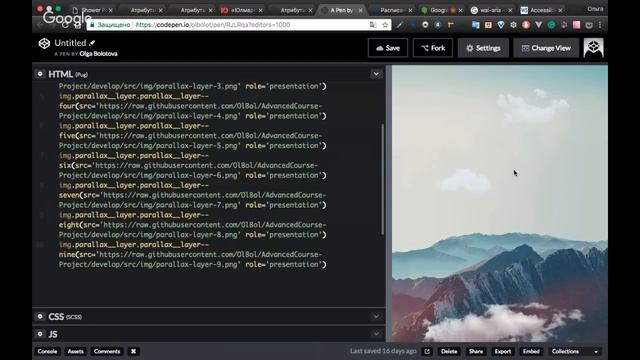Image resolution: width=640 pixels, height=360 pixels.
Task: Click the V-shaped extension icon
Action: coord(539,25)
